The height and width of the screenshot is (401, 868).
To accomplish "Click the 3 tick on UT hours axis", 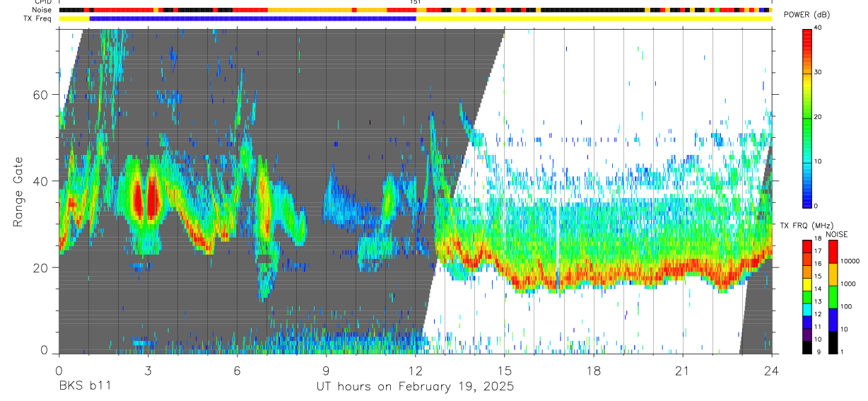I will tap(148, 371).
